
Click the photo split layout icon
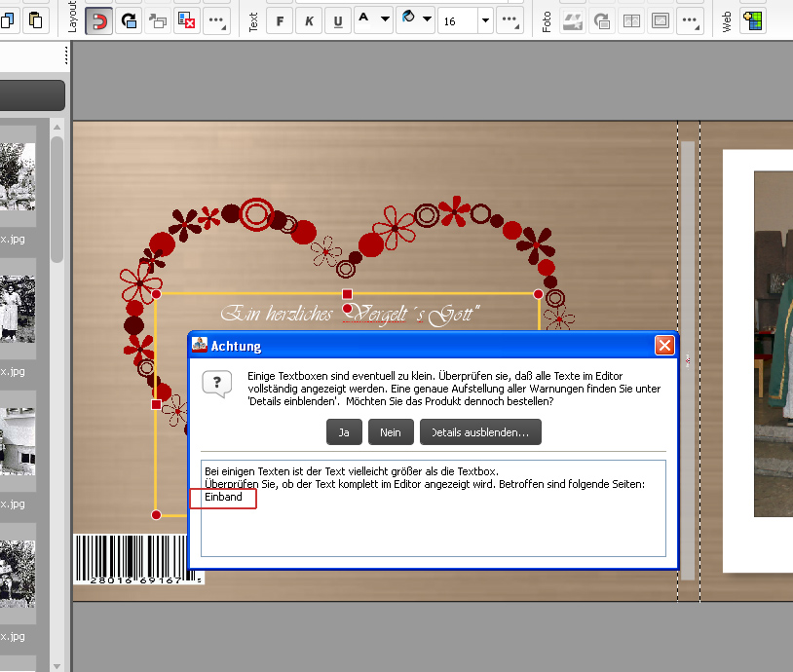click(x=632, y=20)
